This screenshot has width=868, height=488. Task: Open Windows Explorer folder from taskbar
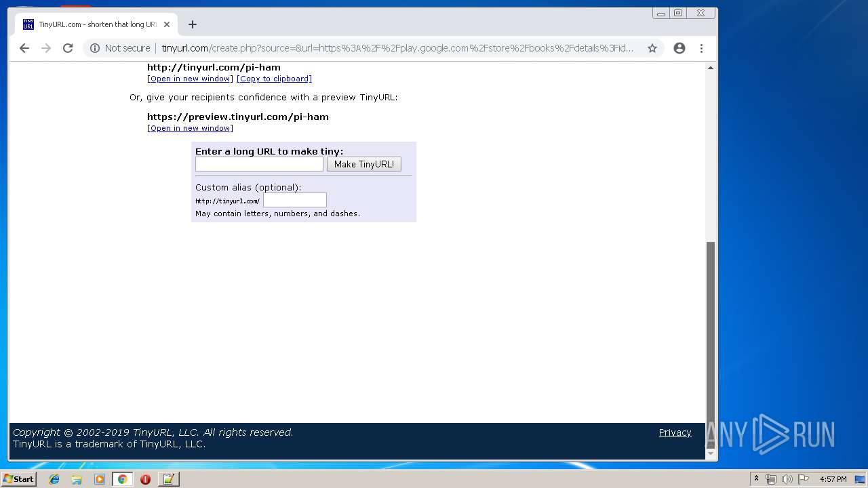point(77,479)
